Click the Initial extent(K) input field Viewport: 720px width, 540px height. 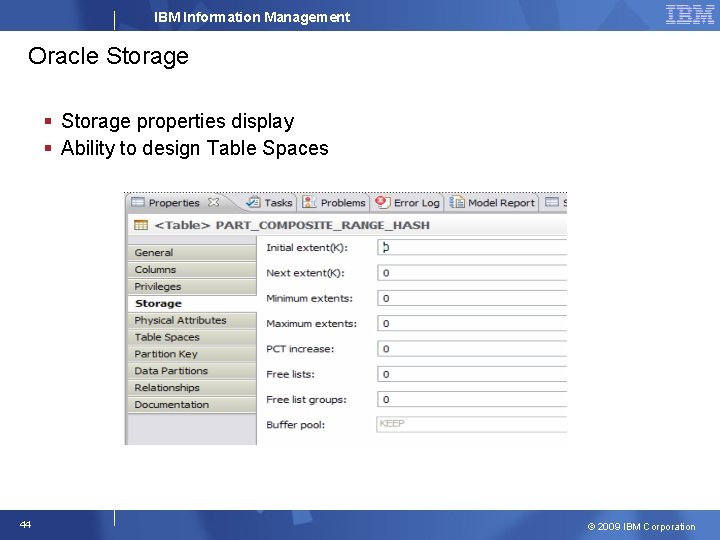(x=472, y=248)
